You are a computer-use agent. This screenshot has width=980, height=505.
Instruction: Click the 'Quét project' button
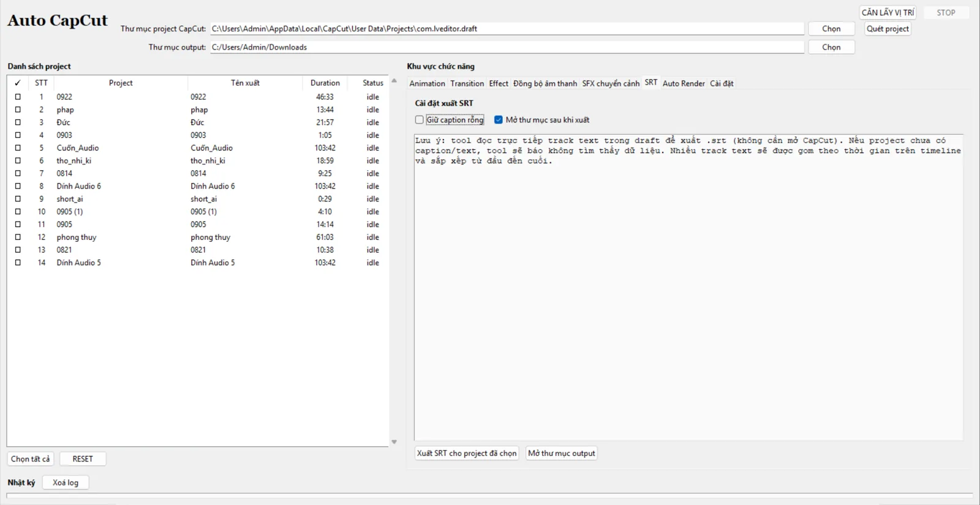888,29
